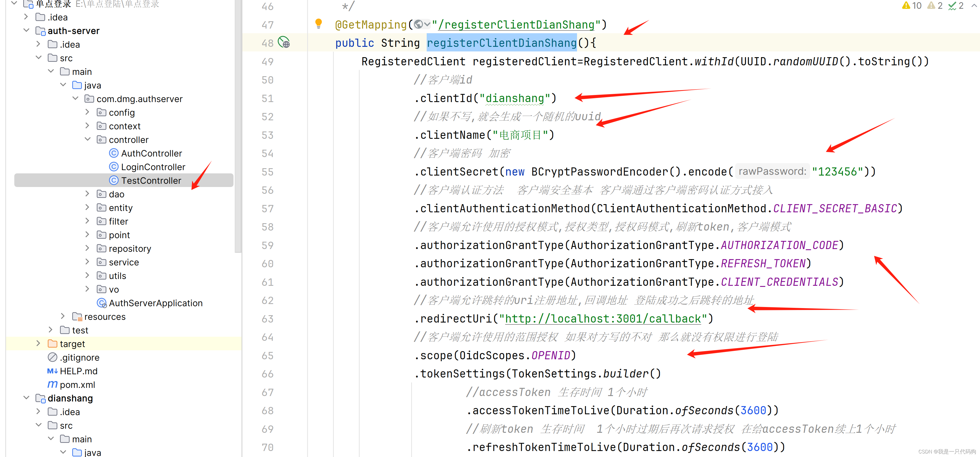This screenshot has height=457, width=980.
Task: Open the AuthServerApplication class
Action: pos(155,303)
